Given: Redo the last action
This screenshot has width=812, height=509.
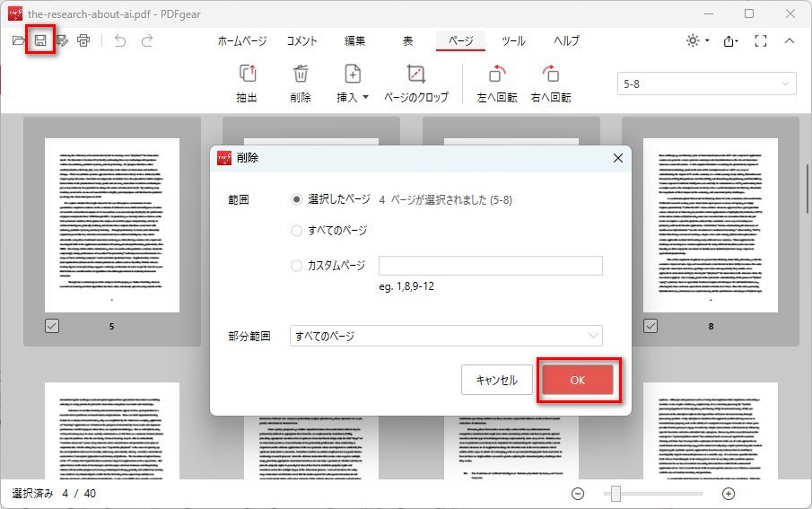Looking at the screenshot, I should (147, 40).
